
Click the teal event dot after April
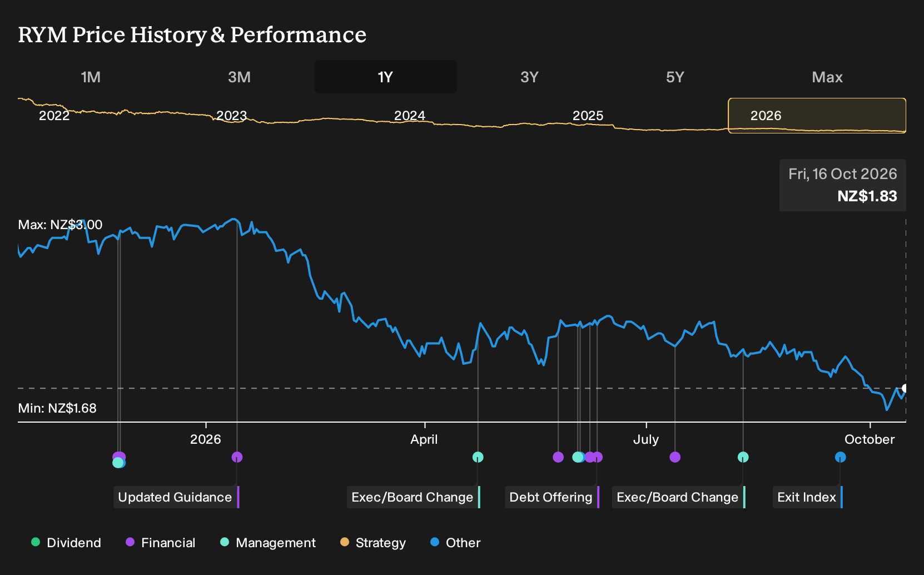478,457
